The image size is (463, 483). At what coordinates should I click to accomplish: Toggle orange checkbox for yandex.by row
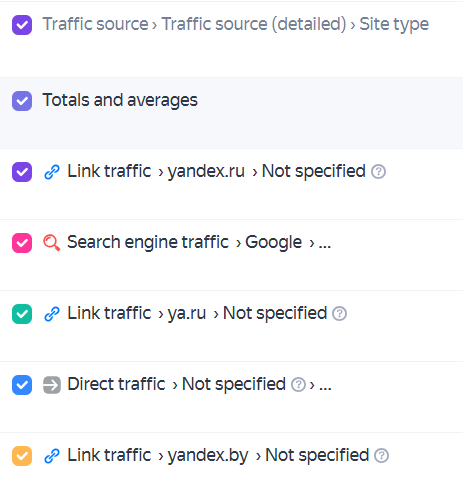22,456
